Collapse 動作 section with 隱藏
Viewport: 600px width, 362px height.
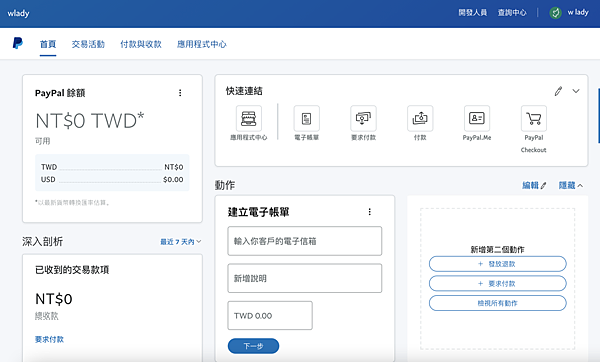571,186
